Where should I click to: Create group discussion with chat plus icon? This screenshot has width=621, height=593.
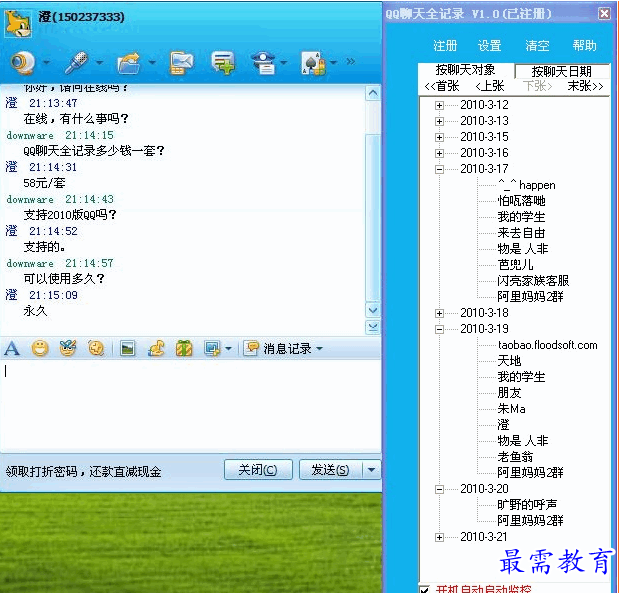[x=223, y=63]
